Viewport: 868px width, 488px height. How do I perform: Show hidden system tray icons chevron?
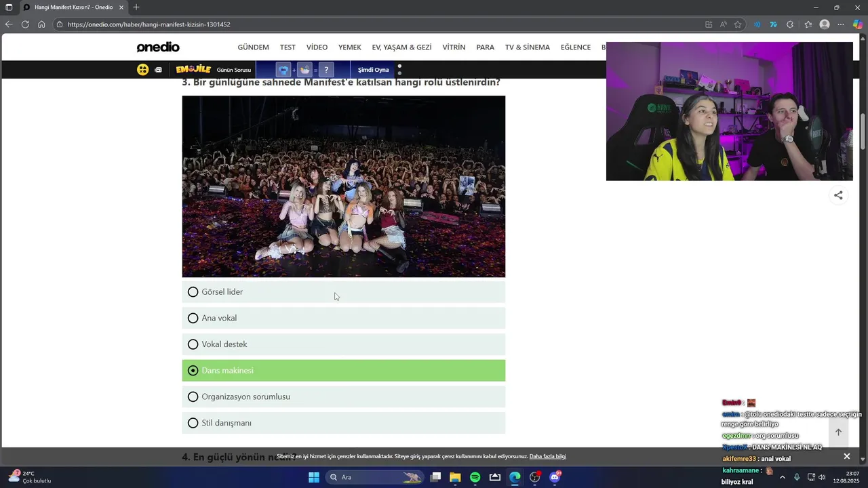[x=782, y=477]
